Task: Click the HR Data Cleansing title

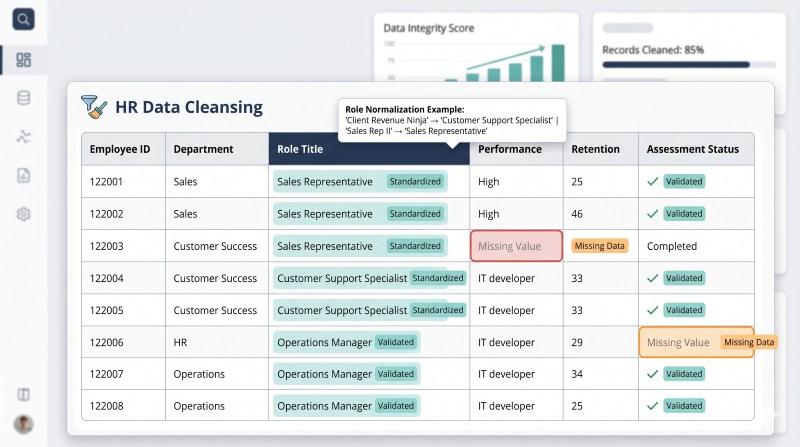Action: tap(189, 107)
